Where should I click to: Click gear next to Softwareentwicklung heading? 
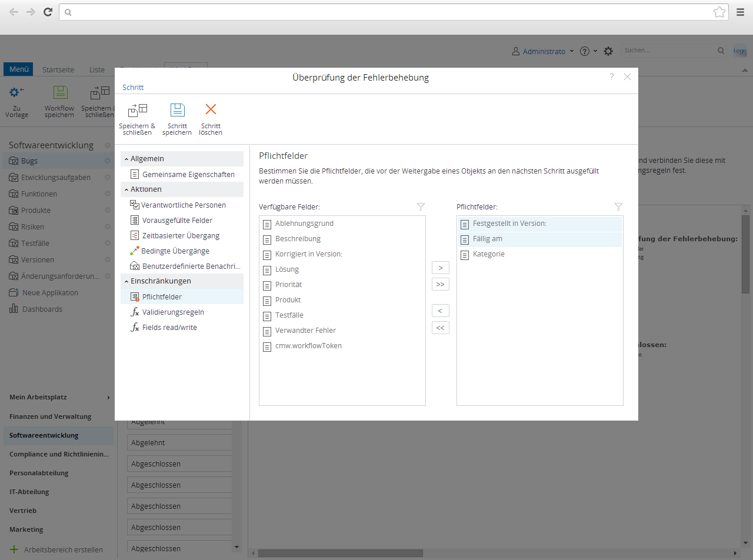pos(108,145)
